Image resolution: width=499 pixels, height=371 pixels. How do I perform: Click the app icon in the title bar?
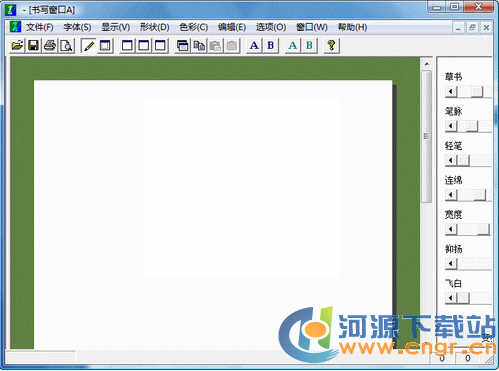pos(11,10)
